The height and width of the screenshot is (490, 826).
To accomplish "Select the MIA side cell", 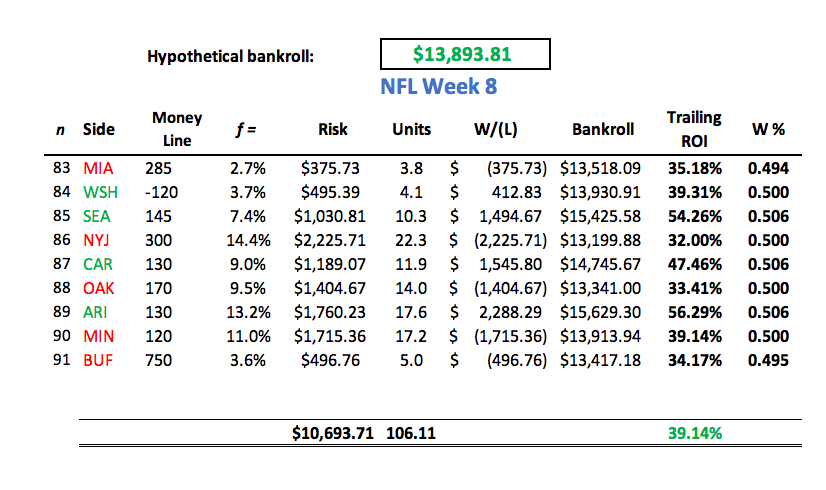I will tap(98, 169).
